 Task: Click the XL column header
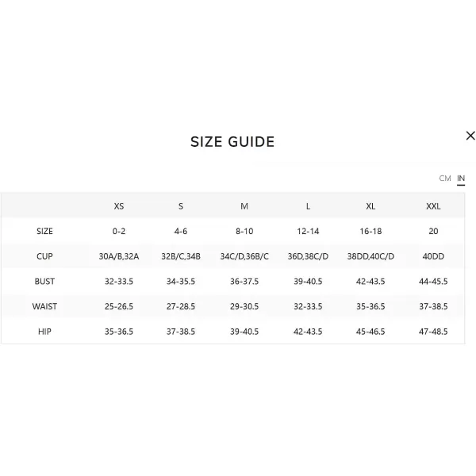pyautogui.click(x=370, y=206)
